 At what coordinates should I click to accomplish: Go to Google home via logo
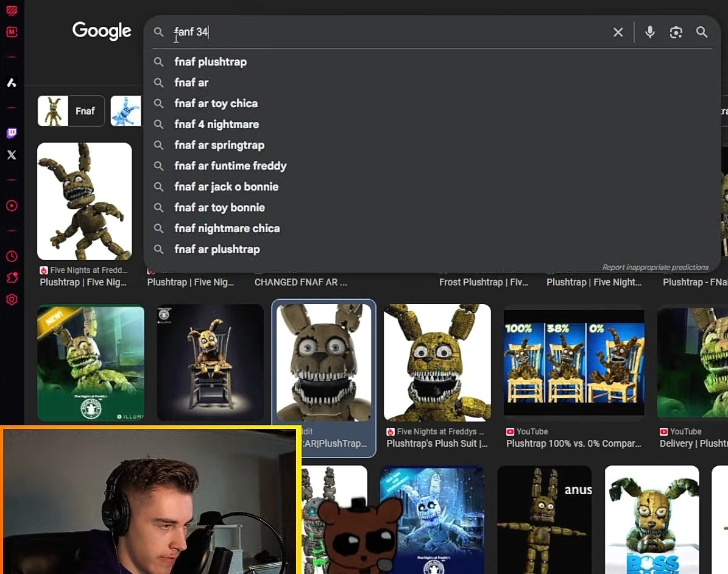(x=102, y=30)
